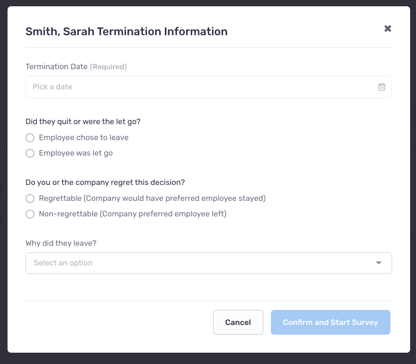Choose the Regrettable option
Viewport: 416px width, 364px height.
click(x=30, y=199)
